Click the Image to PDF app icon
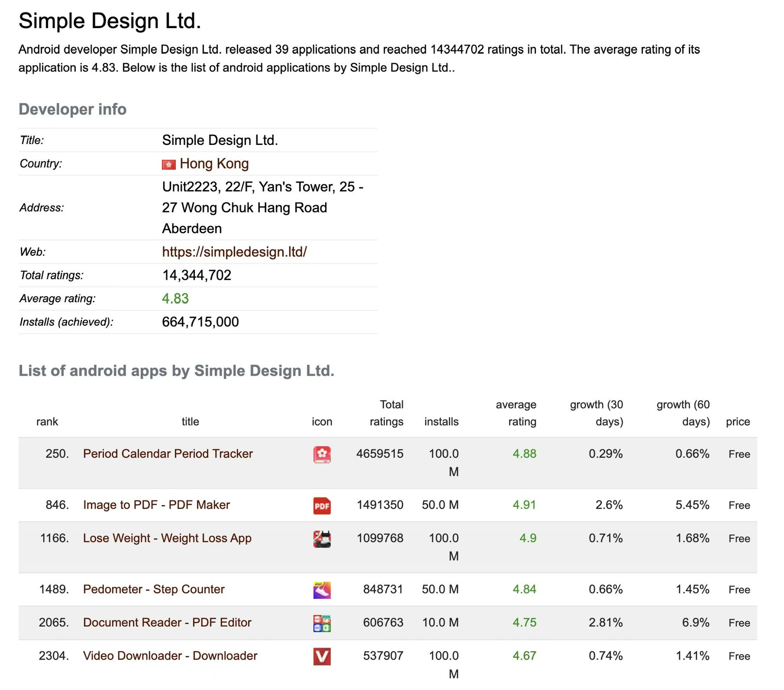 (322, 506)
